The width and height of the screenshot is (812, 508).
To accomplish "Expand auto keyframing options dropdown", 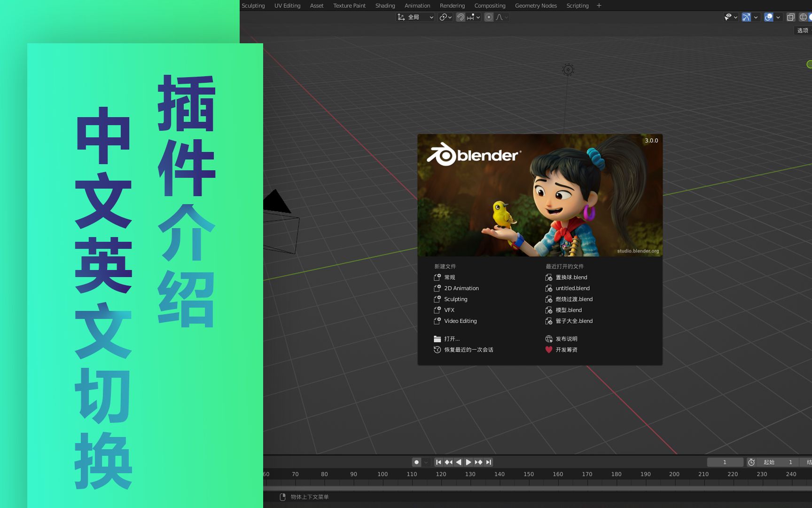I will (x=426, y=462).
